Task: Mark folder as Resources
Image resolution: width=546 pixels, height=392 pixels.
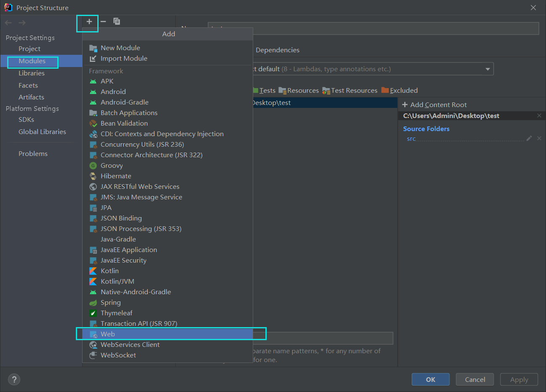Action: point(299,91)
